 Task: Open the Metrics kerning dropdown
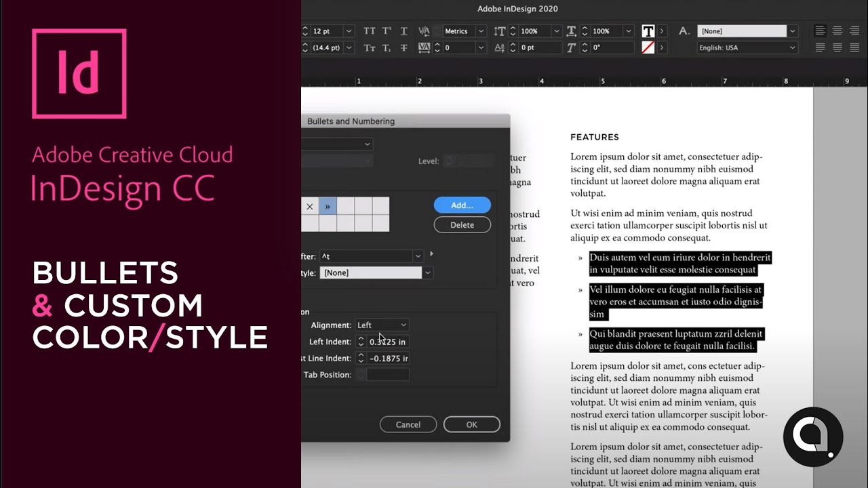pyautogui.click(x=481, y=31)
